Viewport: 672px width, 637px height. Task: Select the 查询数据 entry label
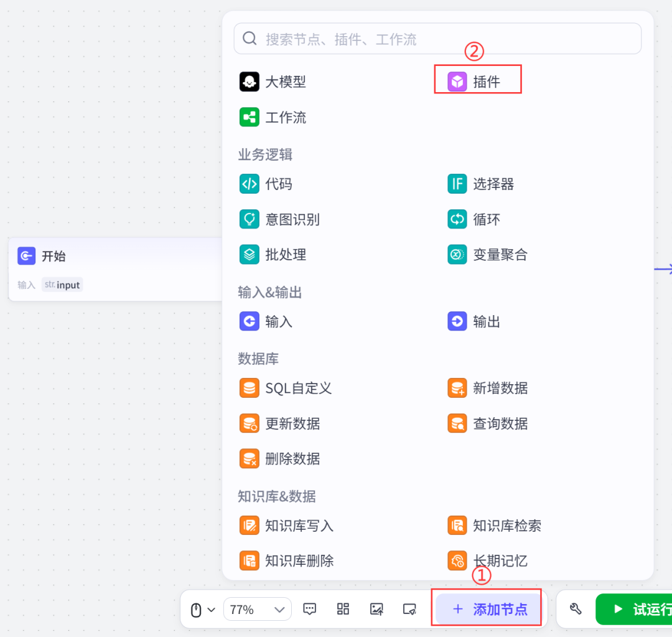[500, 423]
